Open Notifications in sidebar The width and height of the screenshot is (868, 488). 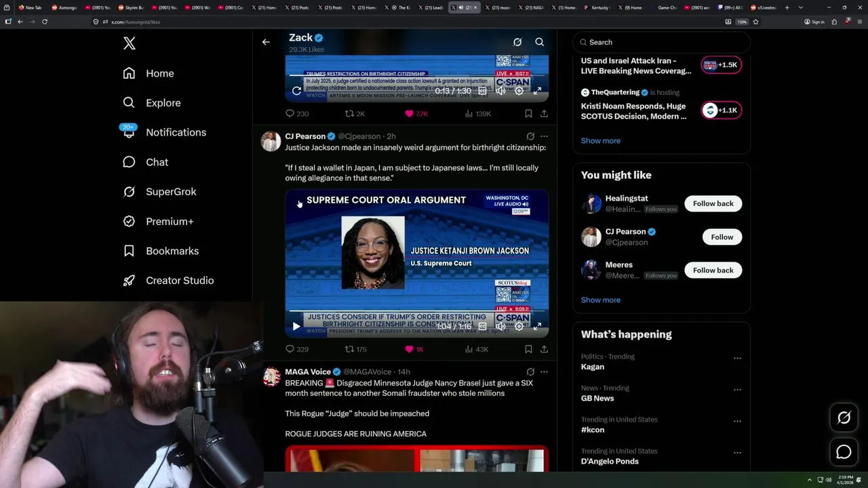point(164,132)
